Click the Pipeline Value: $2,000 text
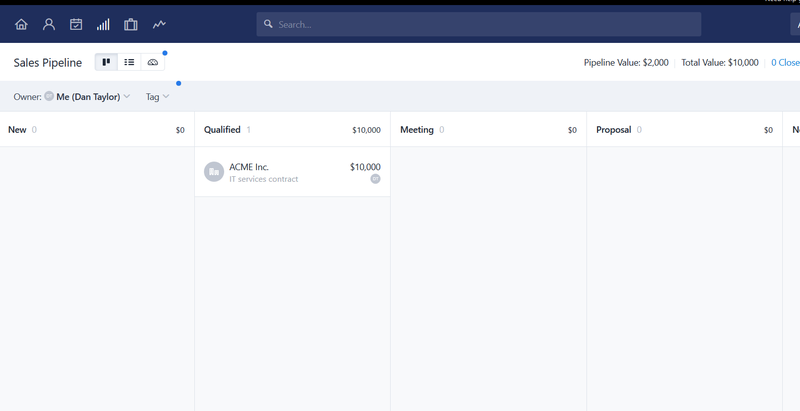Screen dimensions: 800x411 tap(626, 62)
